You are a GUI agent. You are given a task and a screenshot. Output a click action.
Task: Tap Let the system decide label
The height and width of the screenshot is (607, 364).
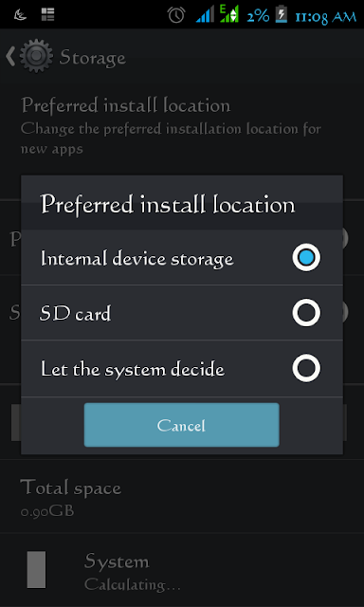[x=133, y=369]
